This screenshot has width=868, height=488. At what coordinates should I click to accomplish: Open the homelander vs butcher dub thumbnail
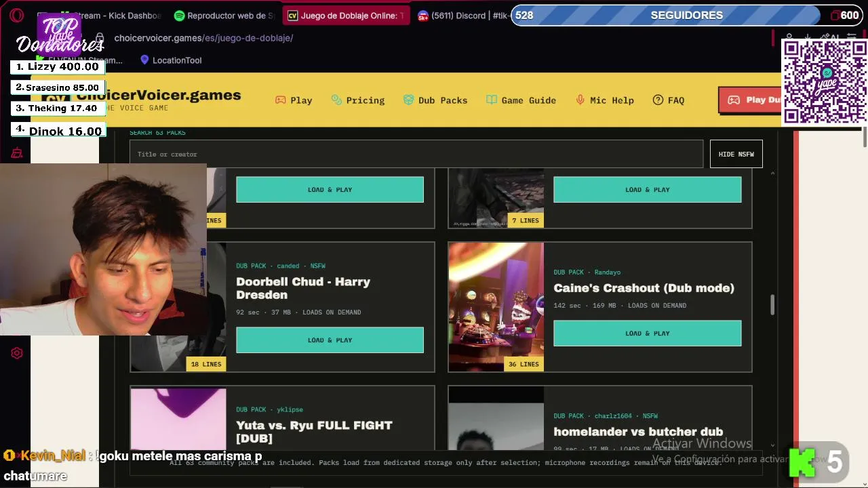pyautogui.click(x=496, y=418)
